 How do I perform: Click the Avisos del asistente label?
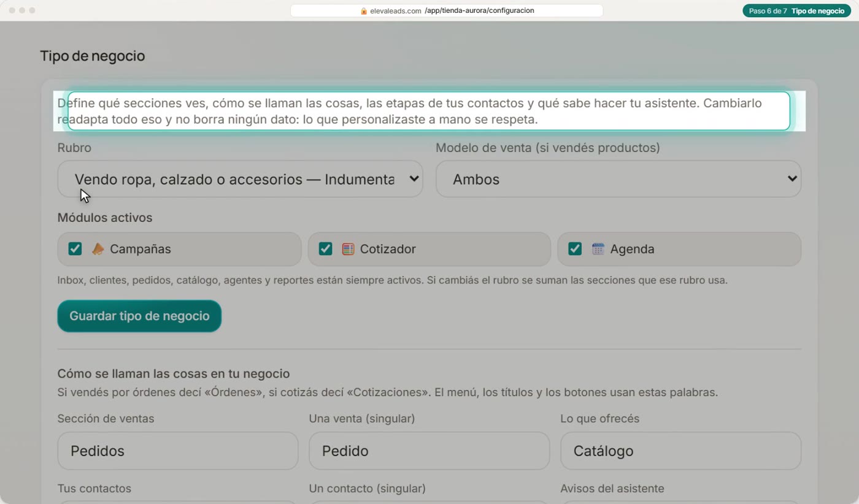click(612, 489)
